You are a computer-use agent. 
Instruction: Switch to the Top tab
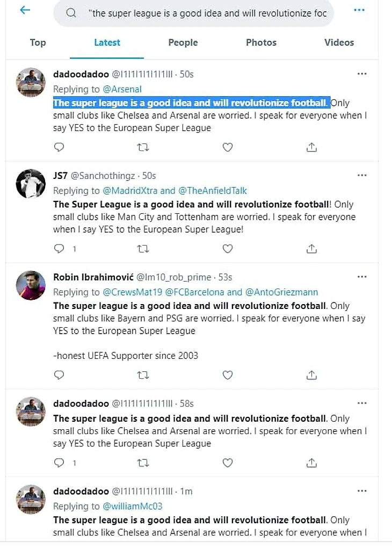click(38, 42)
